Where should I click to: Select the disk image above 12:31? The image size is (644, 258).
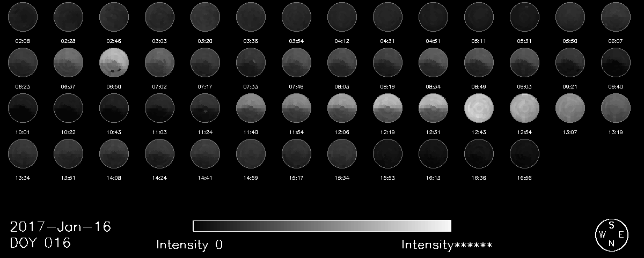click(x=433, y=108)
